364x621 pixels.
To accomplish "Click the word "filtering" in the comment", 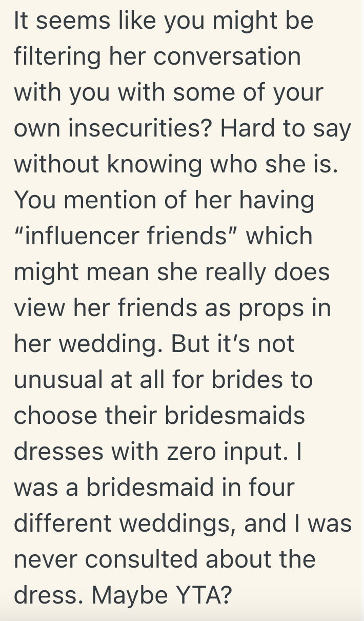I will coord(56,56).
